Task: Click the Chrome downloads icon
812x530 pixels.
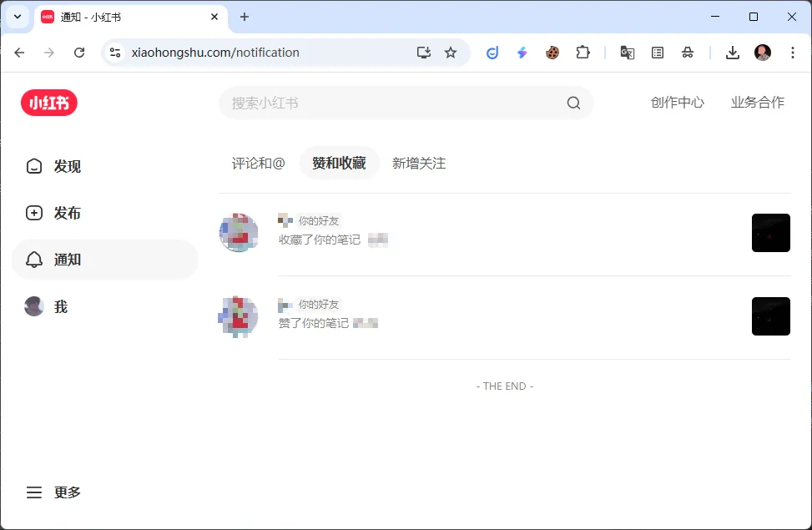Action: pyautogui.click(x=732, y=53)
